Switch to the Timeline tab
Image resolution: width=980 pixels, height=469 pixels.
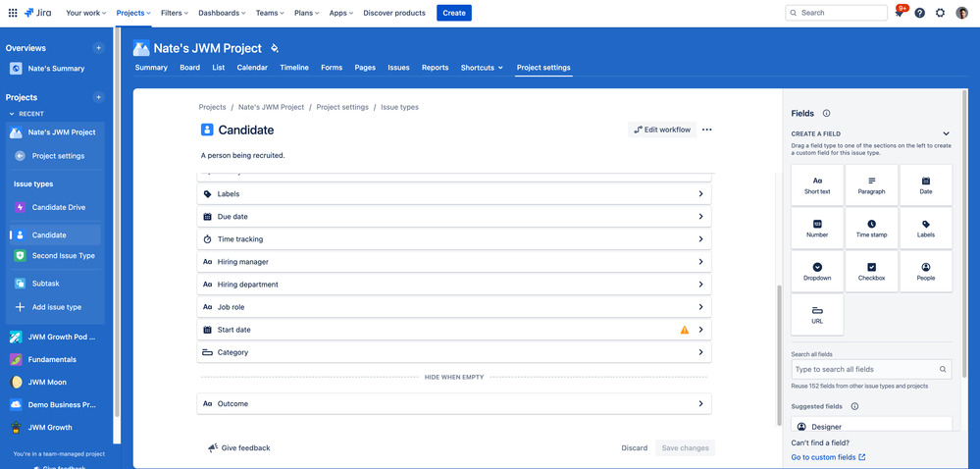point(294,68)
